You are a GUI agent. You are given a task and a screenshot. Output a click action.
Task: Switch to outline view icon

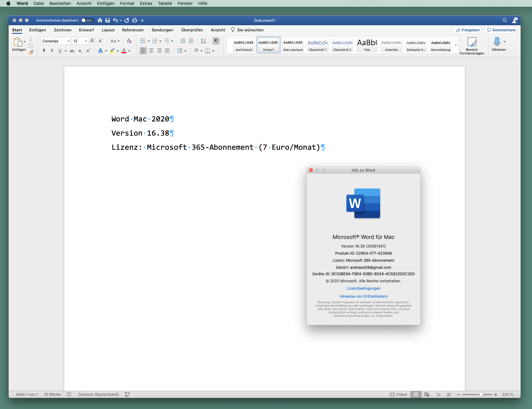coord(438,394)
